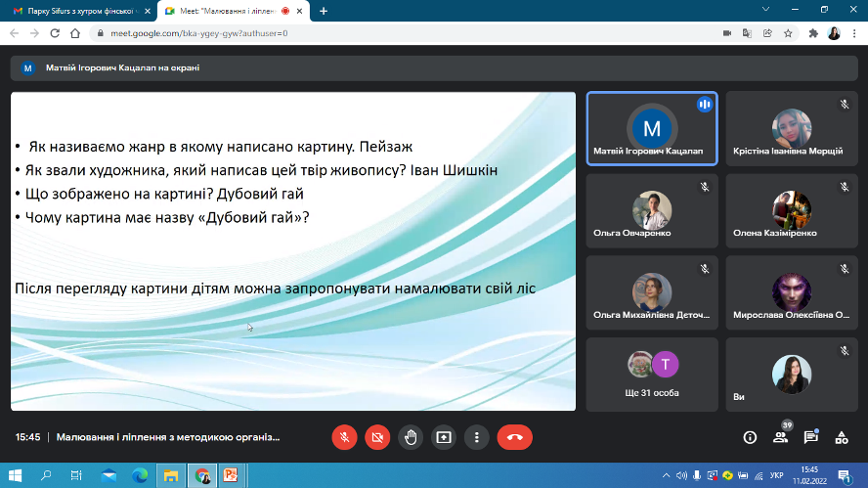Screen dimensions: 868x488
Task: Open the Windows notification center
Action: [845, 475]
